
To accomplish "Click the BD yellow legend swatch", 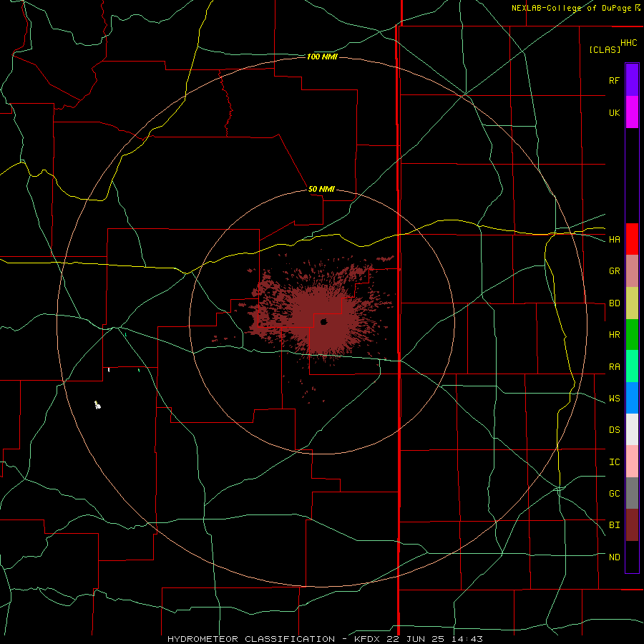I will 632,303.
